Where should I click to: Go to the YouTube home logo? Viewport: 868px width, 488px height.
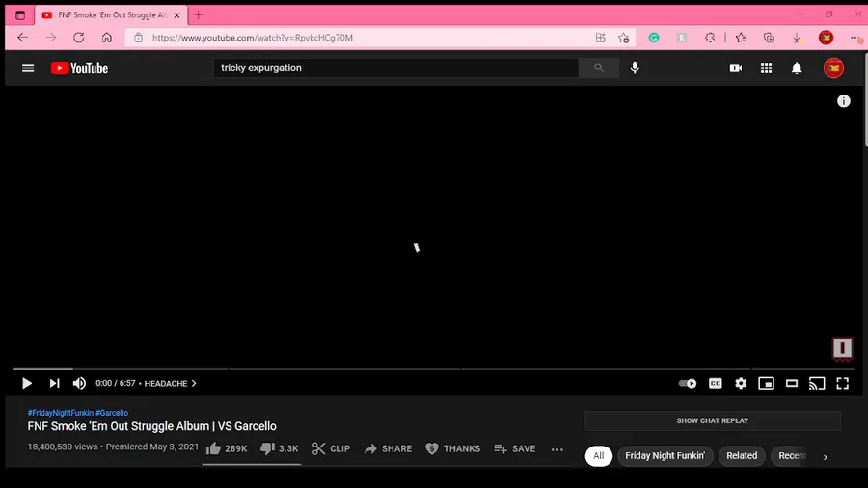[79, 68]
